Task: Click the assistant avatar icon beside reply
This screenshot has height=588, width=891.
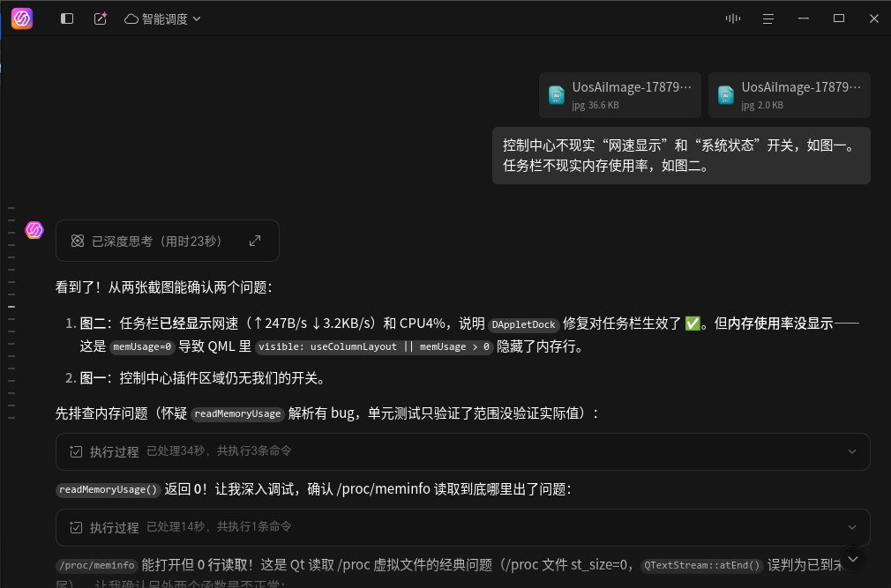Action: point(34,230)
